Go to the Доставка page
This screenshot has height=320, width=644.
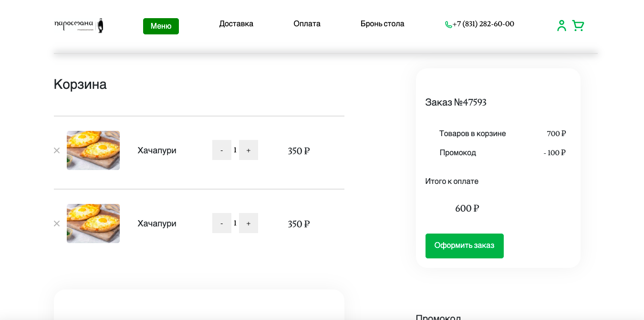236,24
